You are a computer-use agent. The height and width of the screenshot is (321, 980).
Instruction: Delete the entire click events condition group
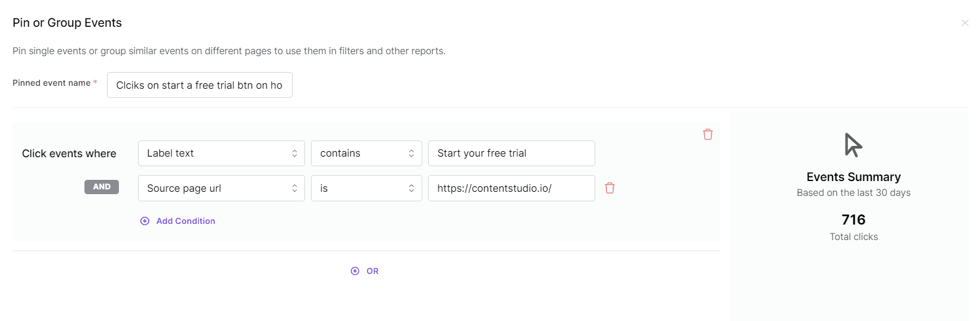[708, 135]
